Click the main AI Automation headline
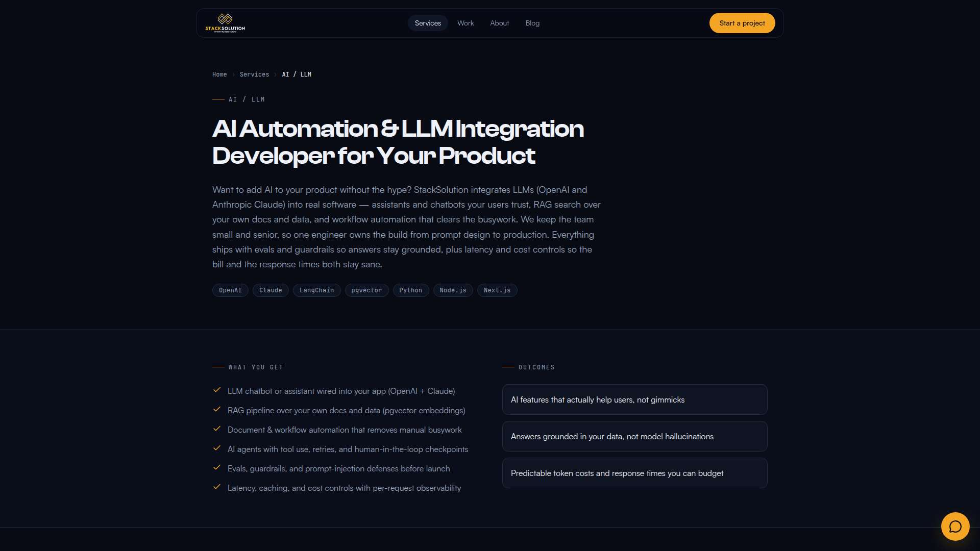Screen dimensions: 980x551 398,142
